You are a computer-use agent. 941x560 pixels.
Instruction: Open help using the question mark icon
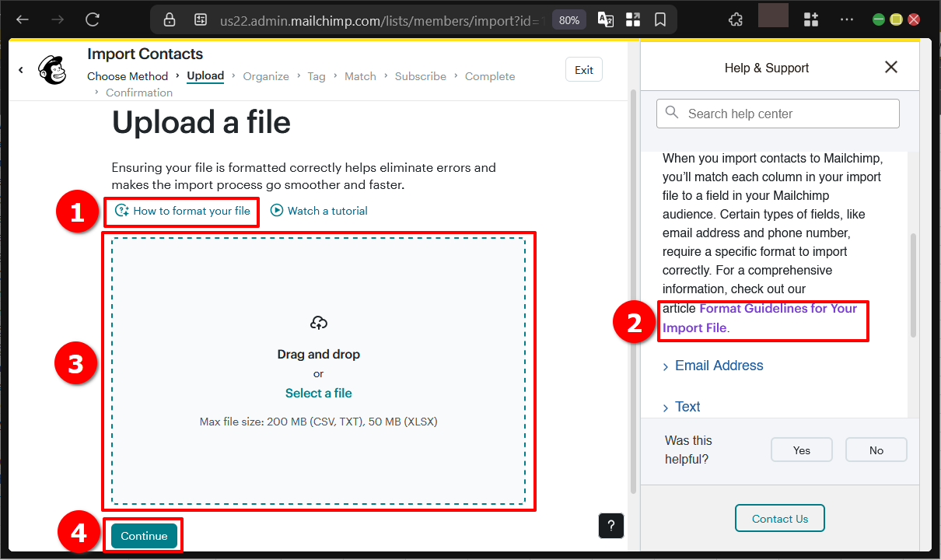[x=610, y=526]
